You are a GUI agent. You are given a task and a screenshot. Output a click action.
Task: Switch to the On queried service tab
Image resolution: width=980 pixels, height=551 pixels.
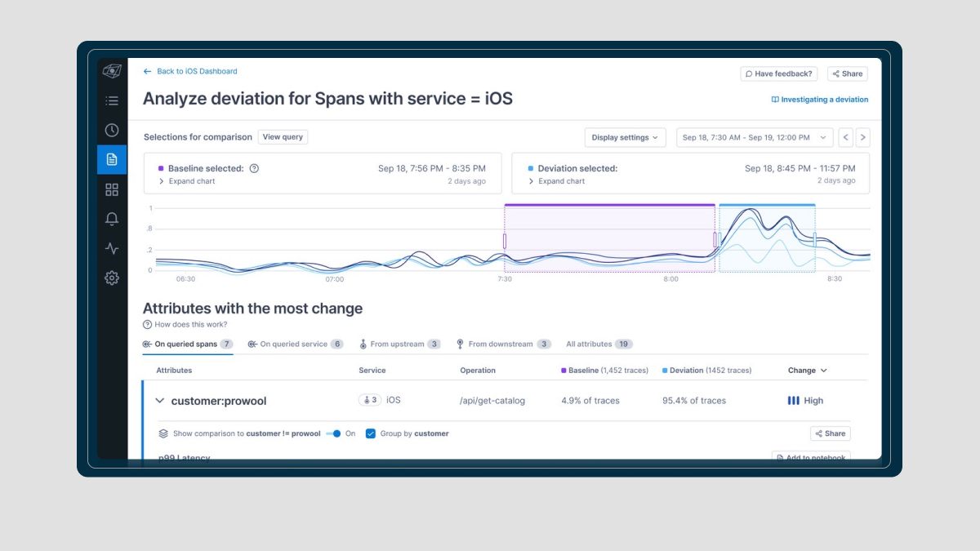(x=296, y=344)
